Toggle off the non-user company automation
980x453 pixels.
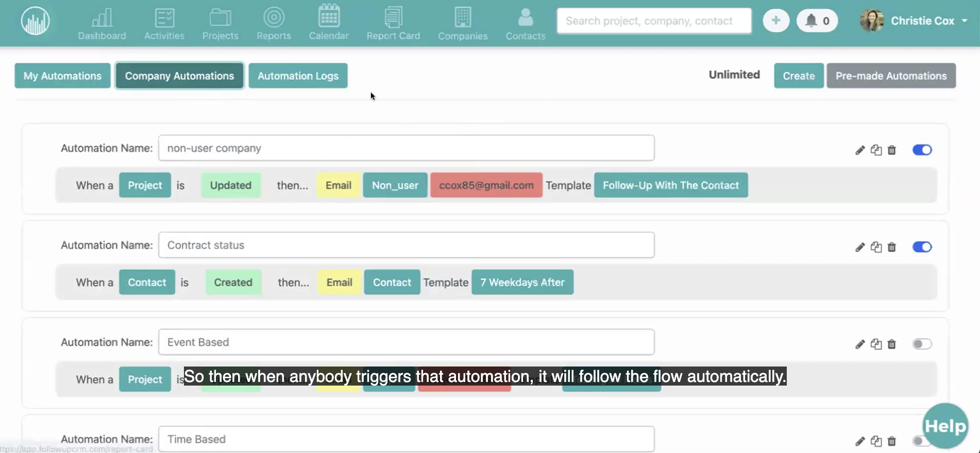pyautogui.click(x=922, y=150)
